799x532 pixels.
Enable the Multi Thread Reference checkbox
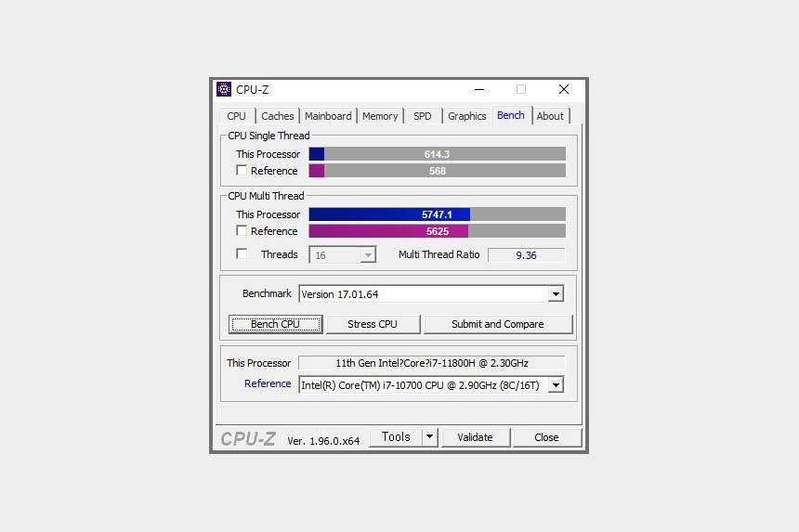(242, 230)
